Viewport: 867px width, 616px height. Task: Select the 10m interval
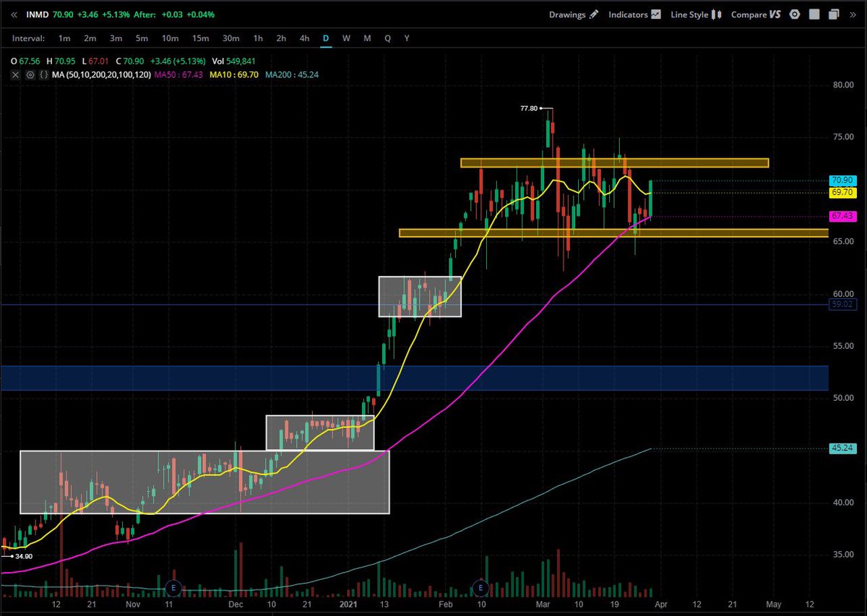pyautogui.click(x=170, y=38)
